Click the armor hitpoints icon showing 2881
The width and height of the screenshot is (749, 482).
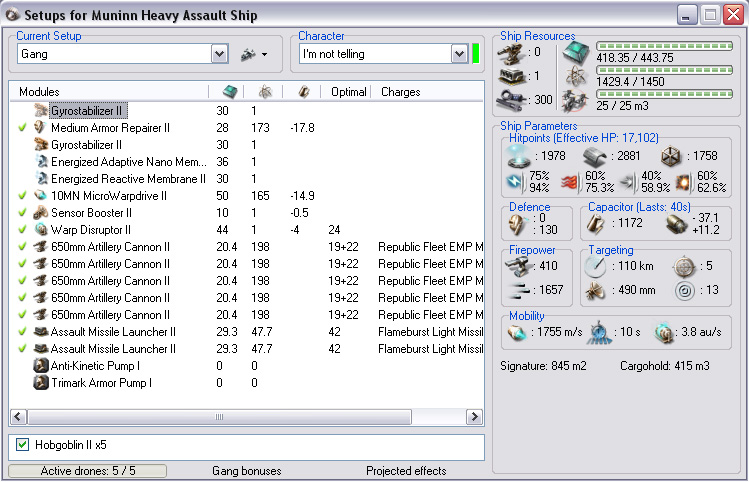(595, 157)
